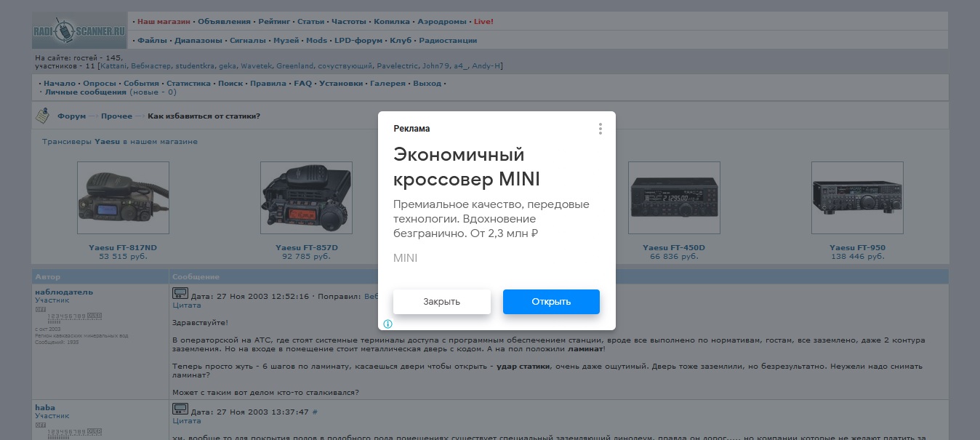980x440 pixels.
Task: Click pager icon in наблюдатель's post
Action: tap(180, 294)
